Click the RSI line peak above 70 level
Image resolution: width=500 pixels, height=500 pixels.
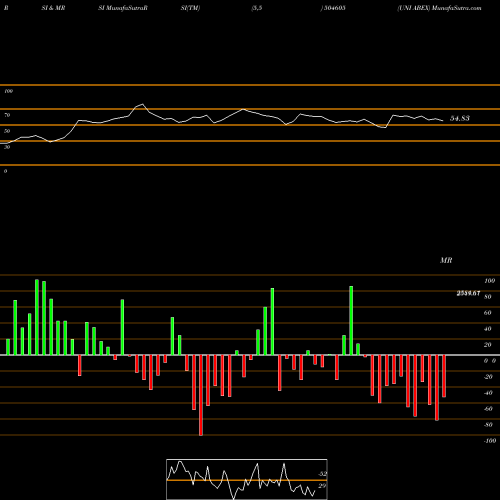coord(143,105)
